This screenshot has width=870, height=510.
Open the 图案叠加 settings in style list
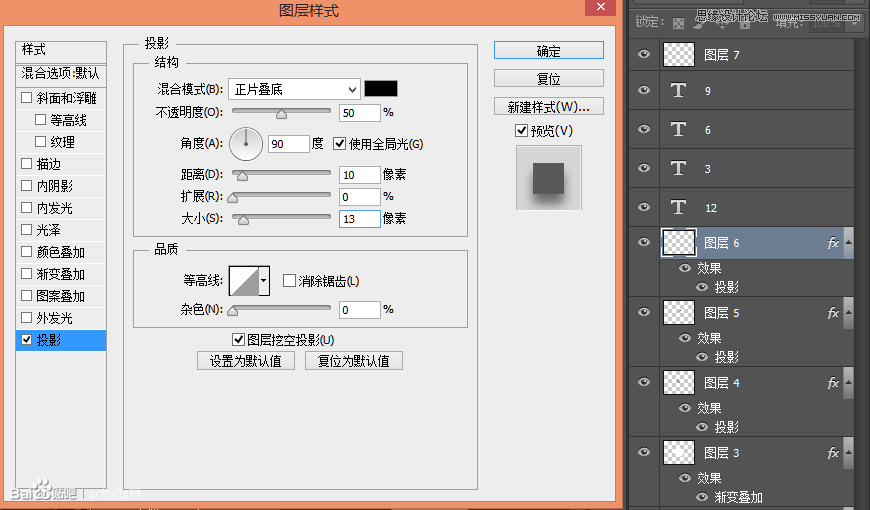[x=61, y=296]
